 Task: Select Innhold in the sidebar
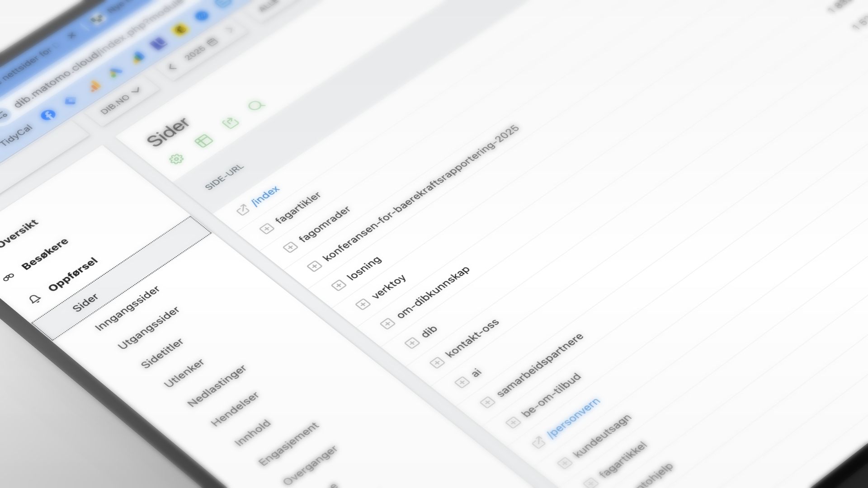[x=253, y=433]
